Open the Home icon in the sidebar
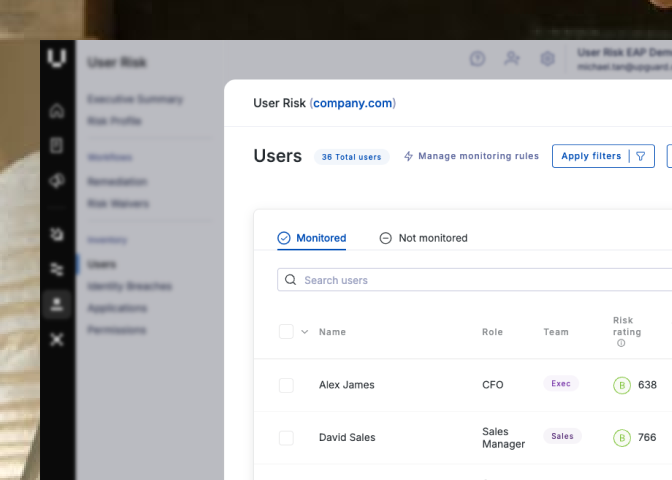This screenshot has height=480, width=672. pos(57,111)
